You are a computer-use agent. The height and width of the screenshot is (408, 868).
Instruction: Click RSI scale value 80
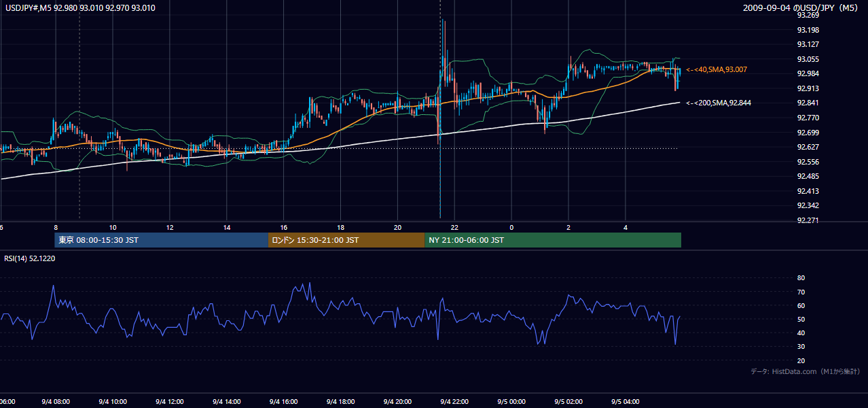[x=801, y=278]
